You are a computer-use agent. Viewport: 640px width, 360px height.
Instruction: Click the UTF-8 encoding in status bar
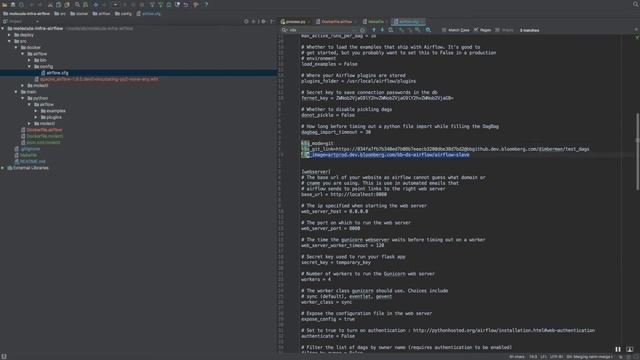coord(556,357)
